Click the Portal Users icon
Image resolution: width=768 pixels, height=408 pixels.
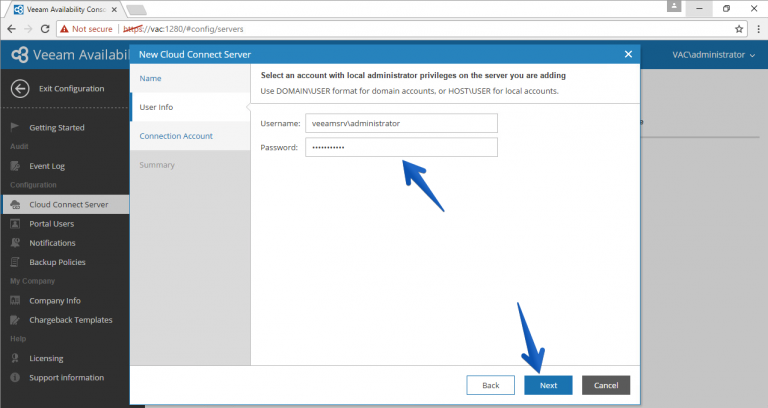pyautogui.click(x=15, y=223)
